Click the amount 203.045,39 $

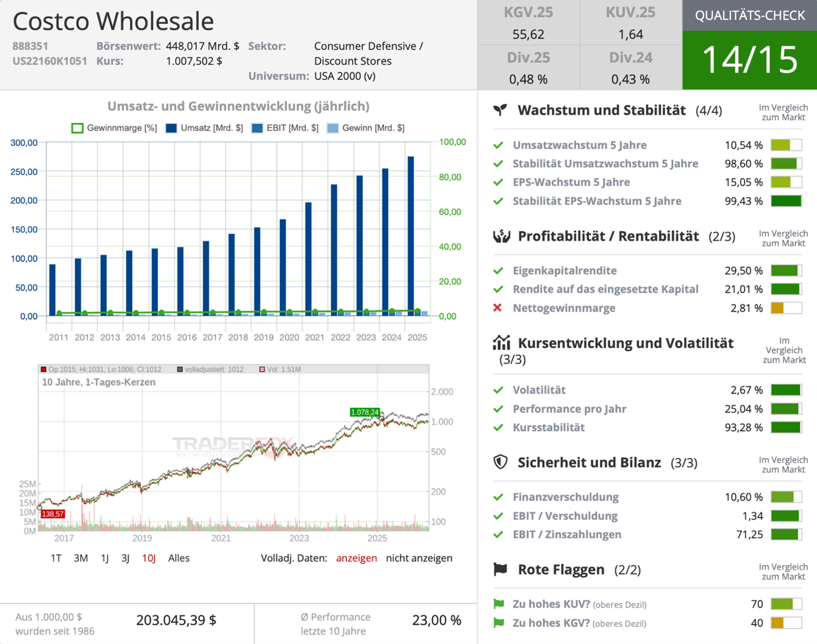point(176,620)
